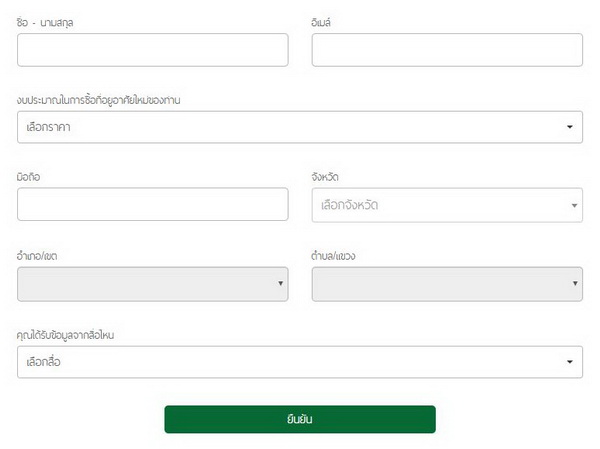Click the มือถือ mobile number input

152,204
